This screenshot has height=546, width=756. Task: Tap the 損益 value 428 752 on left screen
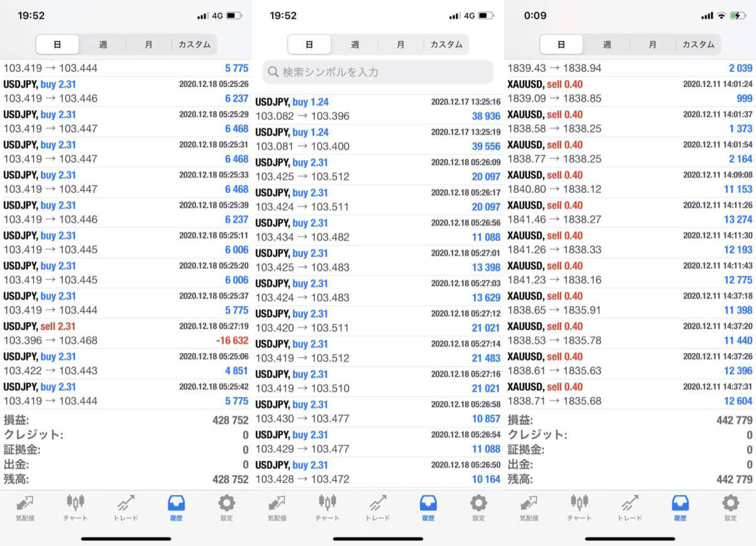(x=231, y=420)
